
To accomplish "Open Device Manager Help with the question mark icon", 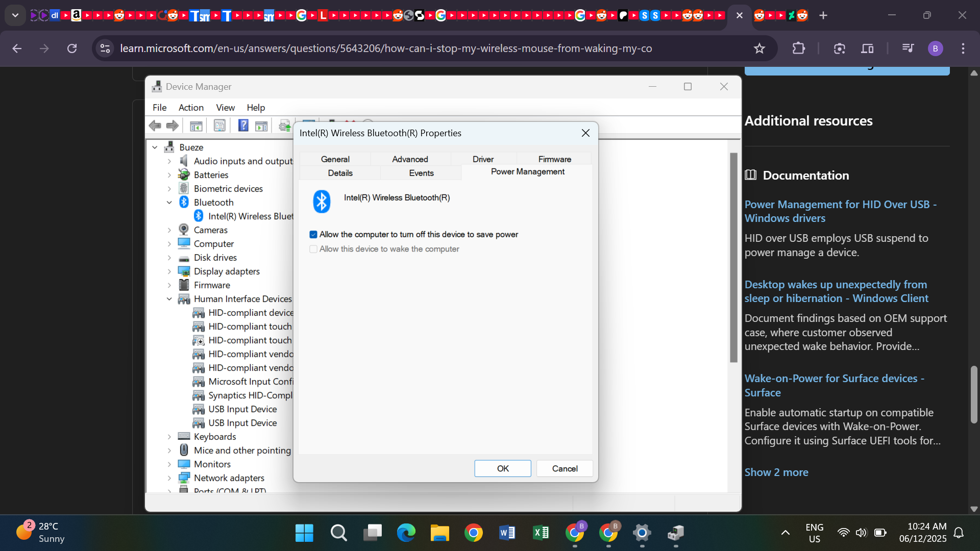I will coord(243,126).
